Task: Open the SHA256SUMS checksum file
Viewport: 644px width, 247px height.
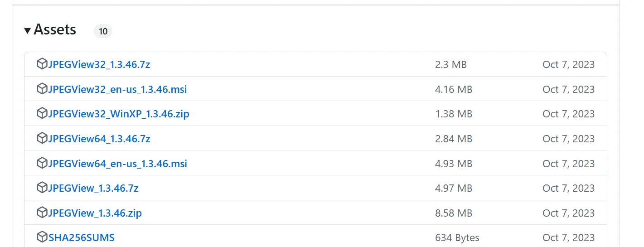Action: pyautogui.click(x=82, y=237)
